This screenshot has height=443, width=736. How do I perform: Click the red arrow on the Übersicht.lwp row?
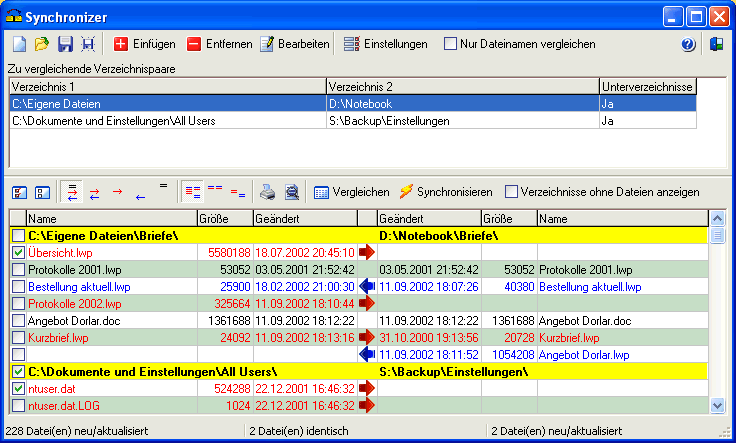[367, 252]
